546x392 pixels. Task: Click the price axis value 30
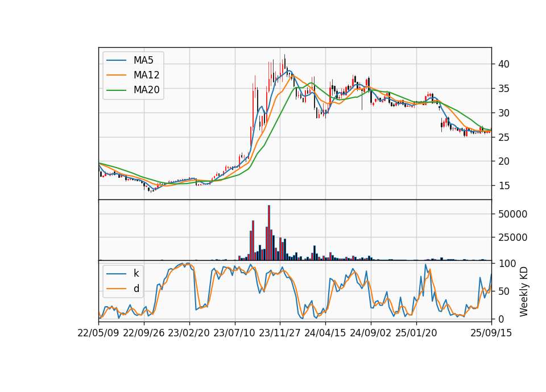503,112
